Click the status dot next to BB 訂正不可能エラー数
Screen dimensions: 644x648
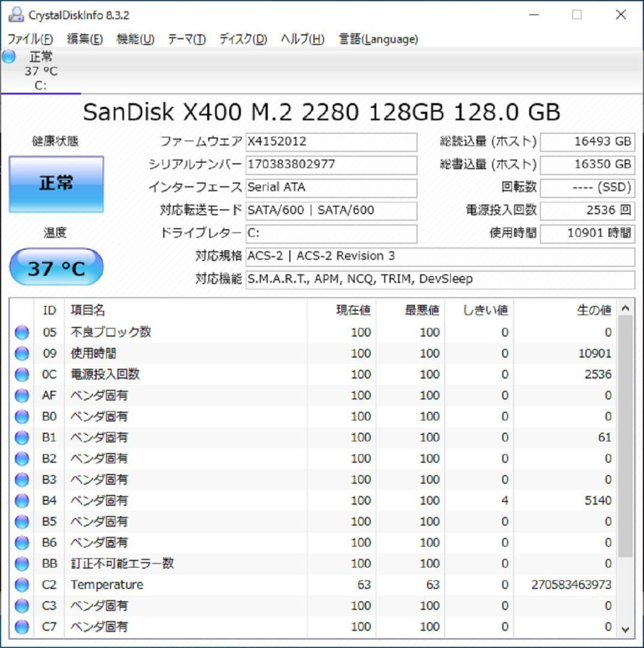coord(21,563)
